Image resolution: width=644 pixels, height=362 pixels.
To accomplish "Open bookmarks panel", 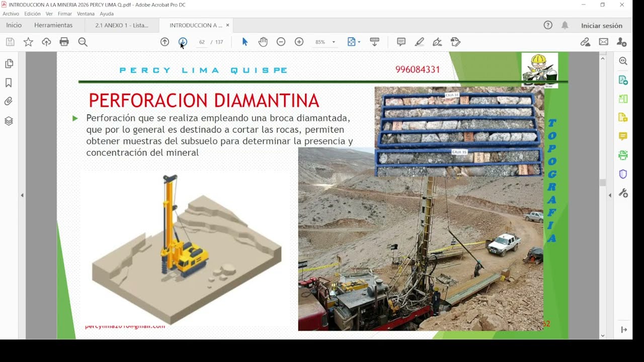I will coord(9,83).
